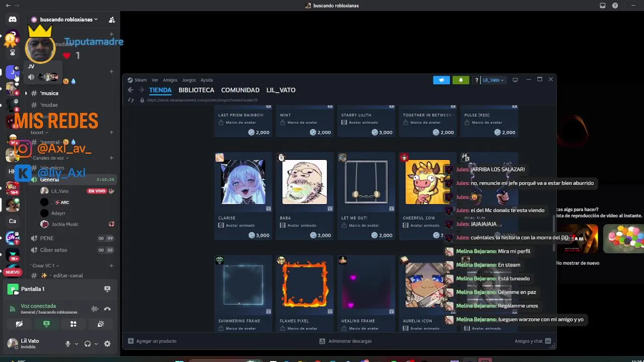This screenshot has width=644, height=362.
Task: Open microphone input options chevron
Action: [76, 344]
